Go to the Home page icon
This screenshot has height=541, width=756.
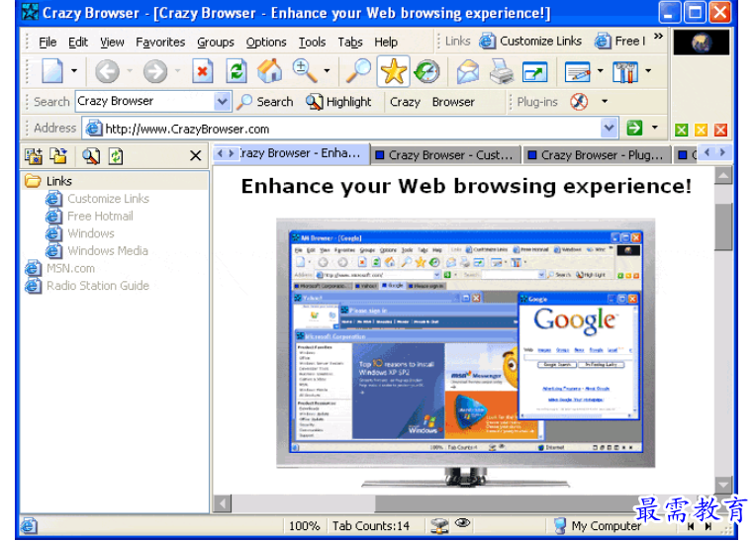click(x=269, y=71)
